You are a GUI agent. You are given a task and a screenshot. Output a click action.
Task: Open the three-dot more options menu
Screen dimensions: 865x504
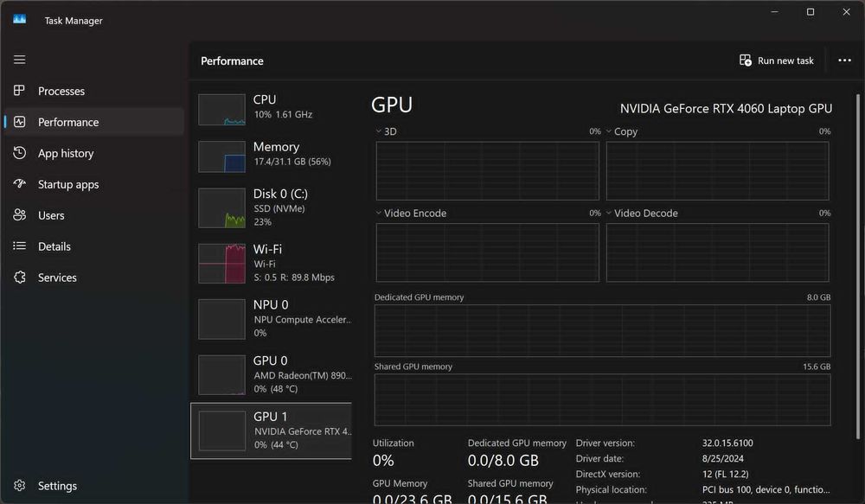[844, 61]
